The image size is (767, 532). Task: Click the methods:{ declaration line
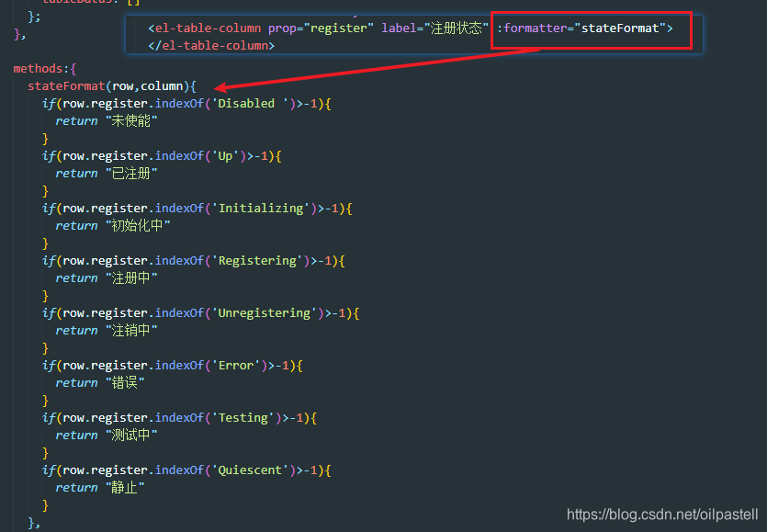[44, 69]
